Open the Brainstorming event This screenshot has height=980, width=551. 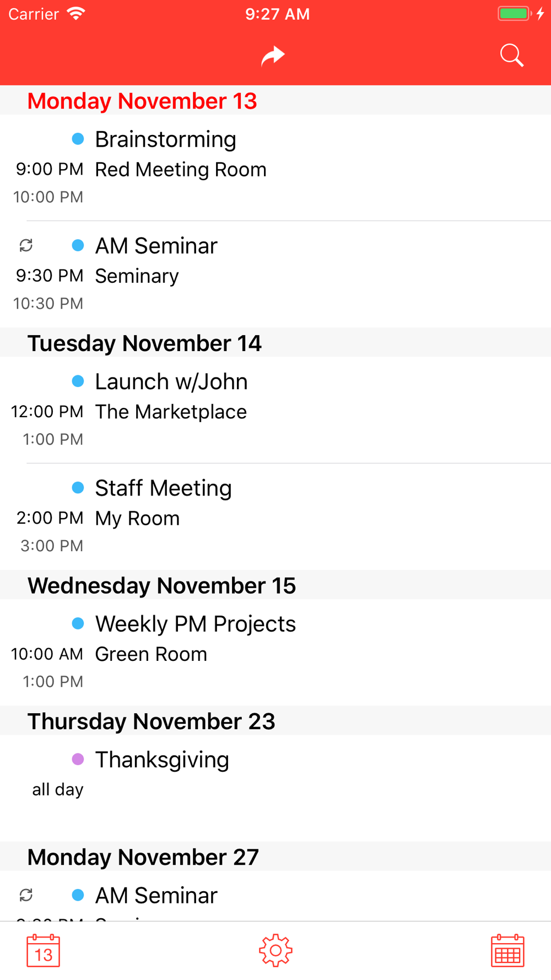pyautogui.click(x=275, y=168)
